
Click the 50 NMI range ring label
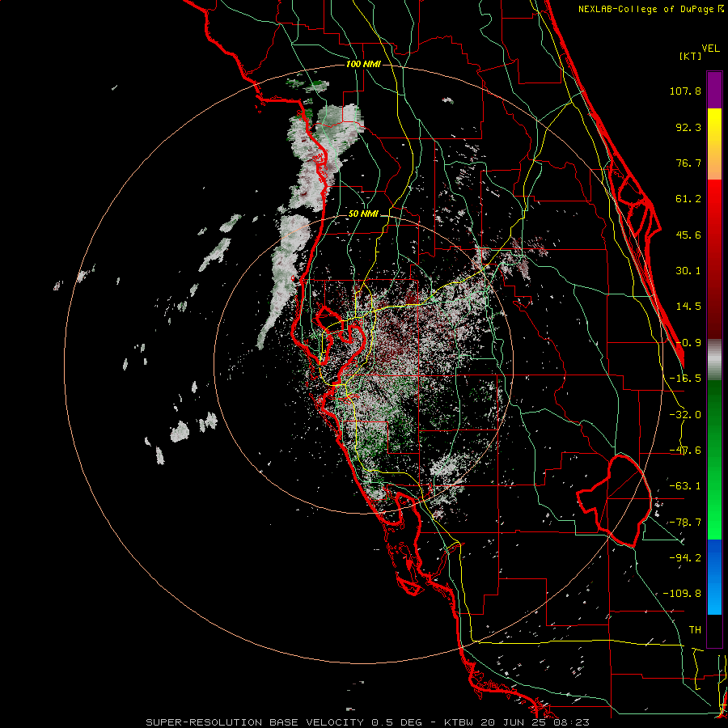point(363,214)
